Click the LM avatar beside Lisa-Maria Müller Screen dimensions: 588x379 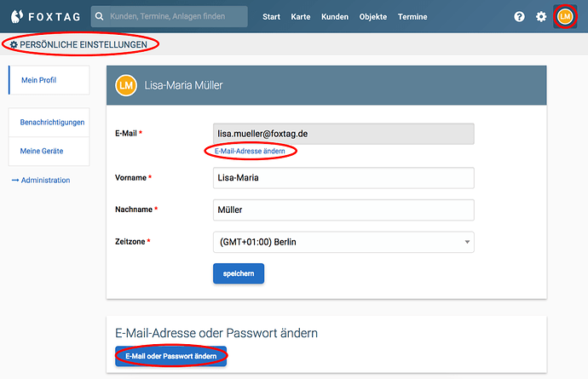(x=125, y=85)
